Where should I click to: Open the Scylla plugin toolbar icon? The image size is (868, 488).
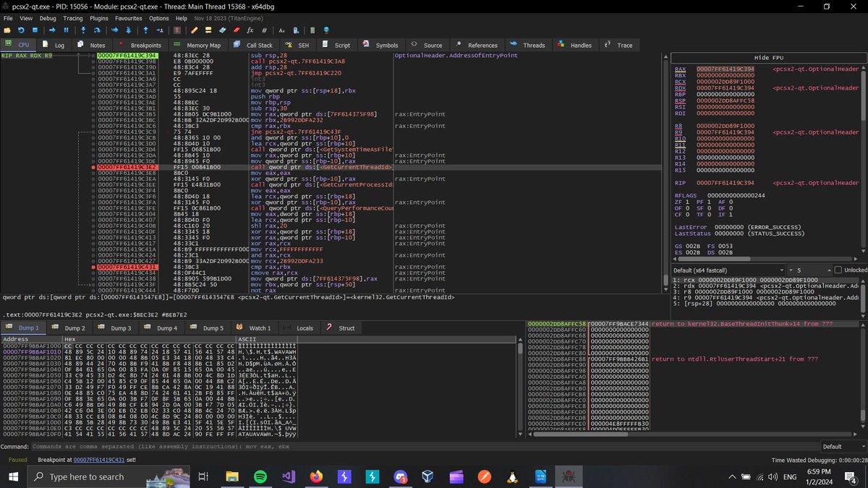pos(176,30)
